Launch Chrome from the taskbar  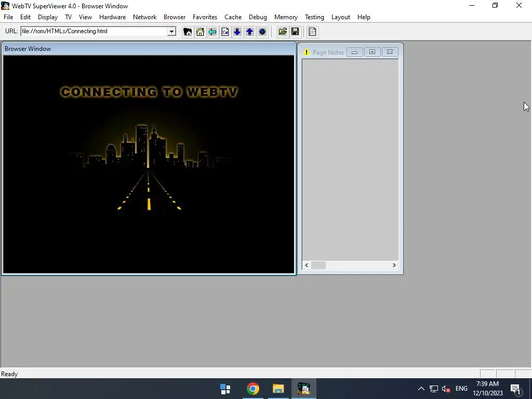pyautogui.click(x=253, y=389)
